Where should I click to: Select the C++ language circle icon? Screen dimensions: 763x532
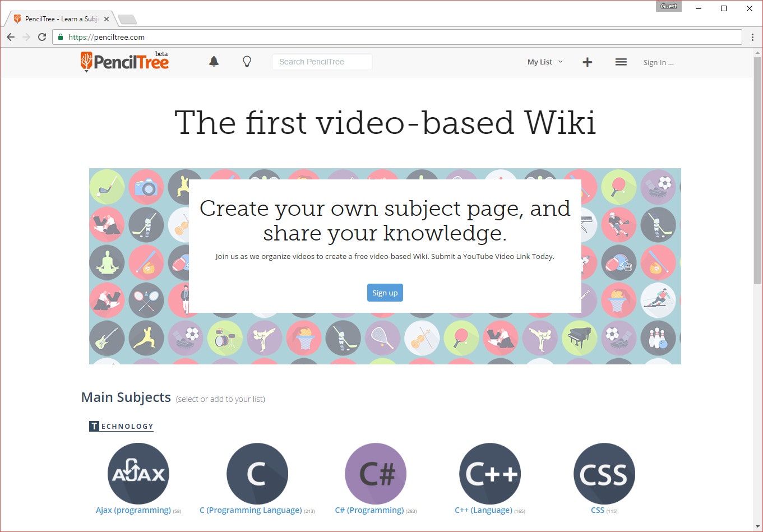tap(490, 474)
